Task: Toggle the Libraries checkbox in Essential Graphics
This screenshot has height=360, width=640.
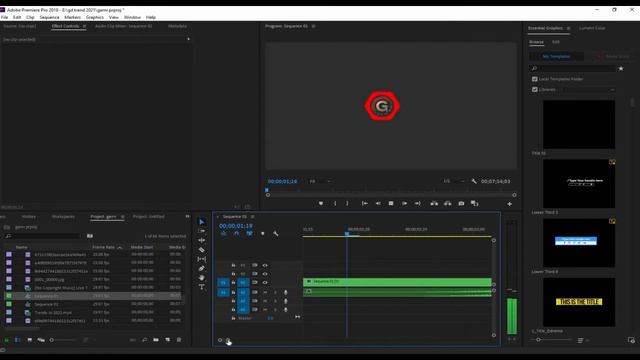Action: point(535,89)
